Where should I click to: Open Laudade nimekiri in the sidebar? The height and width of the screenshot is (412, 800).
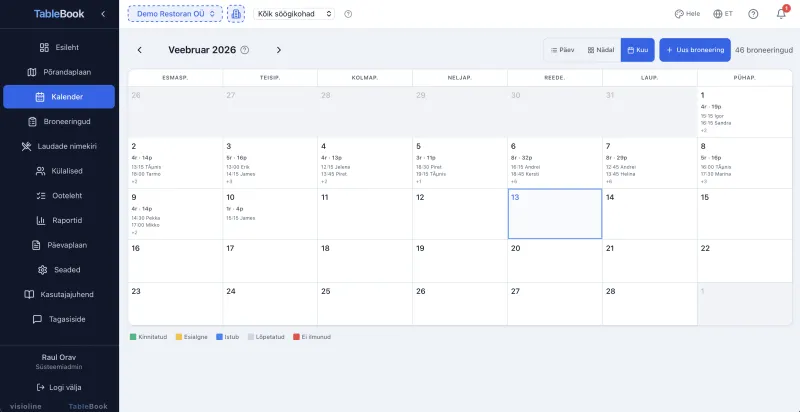(59, 146)
